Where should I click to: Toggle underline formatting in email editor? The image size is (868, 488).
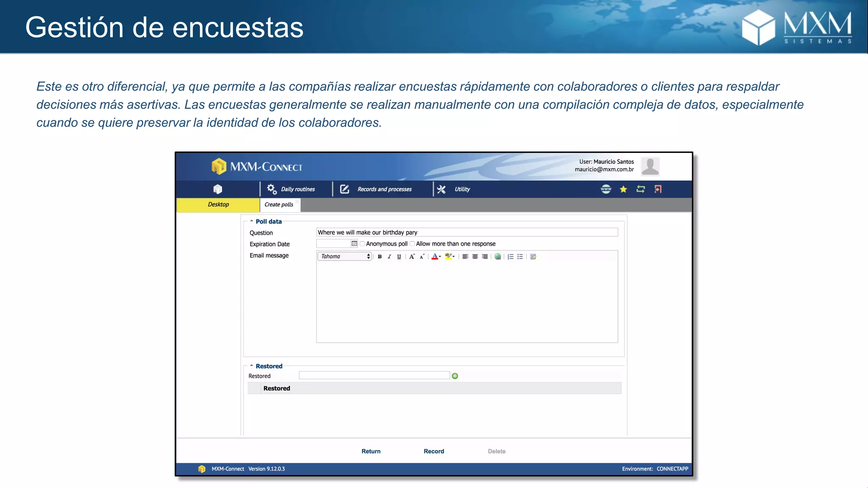[x=399, y=257]
